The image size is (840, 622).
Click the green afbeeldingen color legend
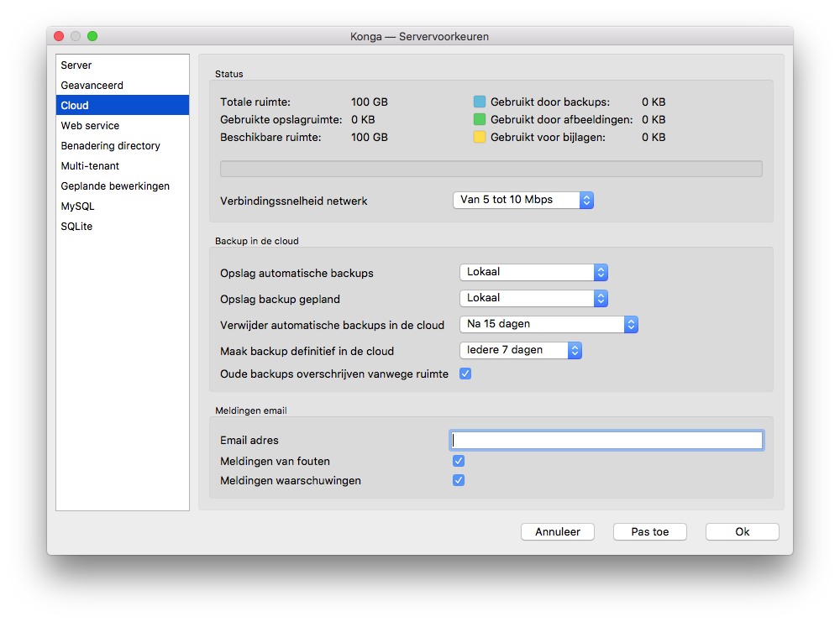[480, 119]
